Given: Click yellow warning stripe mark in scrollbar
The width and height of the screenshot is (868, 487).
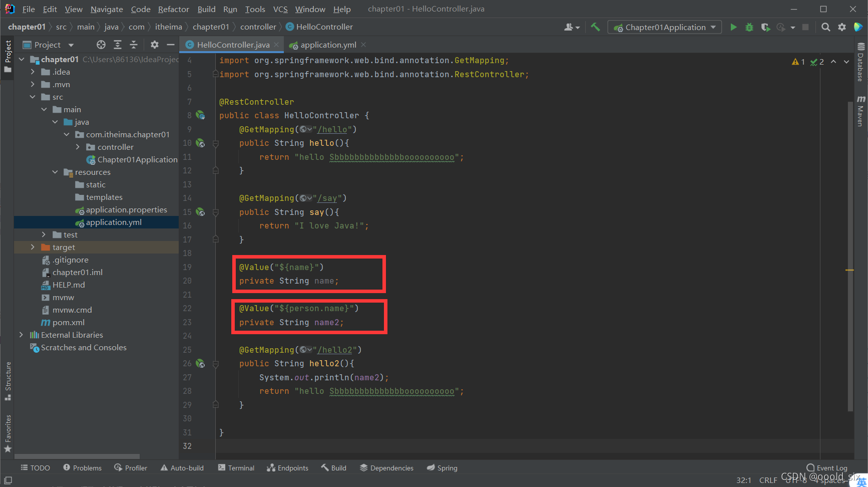Looking at the screenshot, I should click(x=849, y=270).
